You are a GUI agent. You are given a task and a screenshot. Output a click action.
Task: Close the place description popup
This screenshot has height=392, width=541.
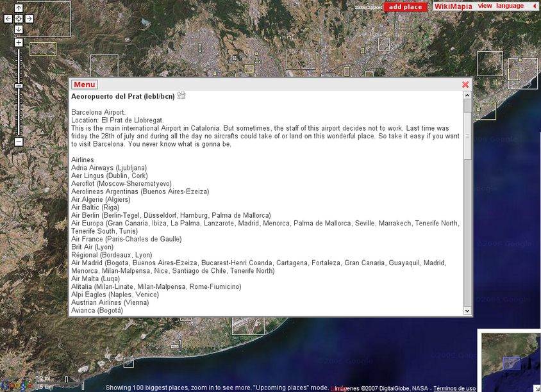(465, 85)
